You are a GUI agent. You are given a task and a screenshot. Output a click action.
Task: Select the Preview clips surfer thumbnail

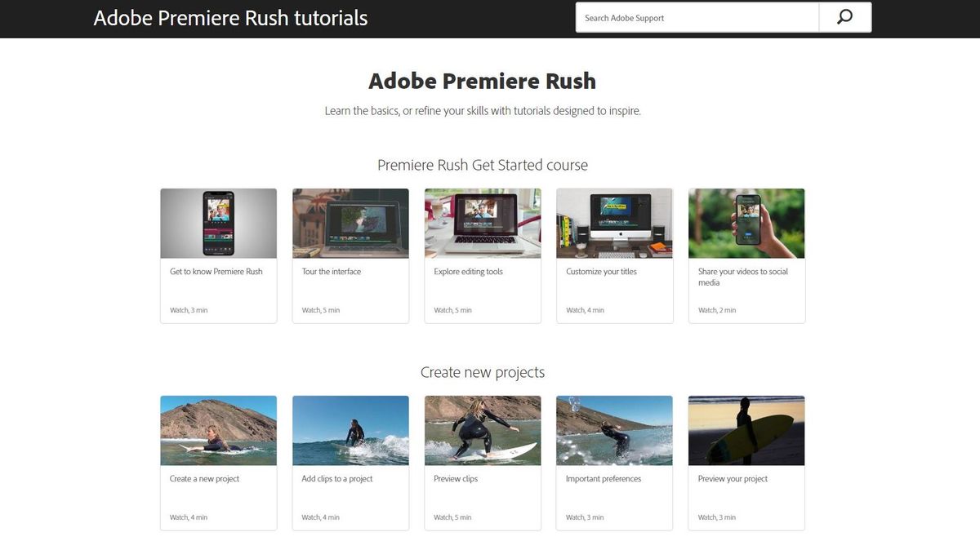(x=483, y=431)
